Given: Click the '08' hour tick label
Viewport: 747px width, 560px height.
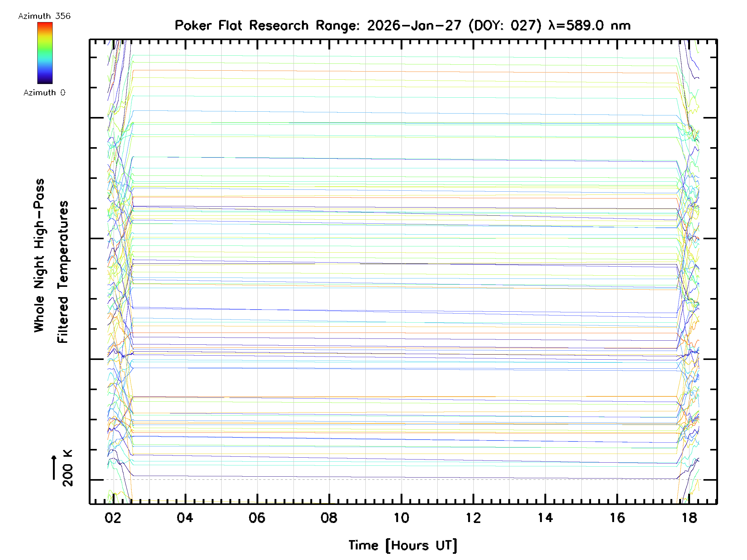Looking at the screenshot, I should point(329,518).
